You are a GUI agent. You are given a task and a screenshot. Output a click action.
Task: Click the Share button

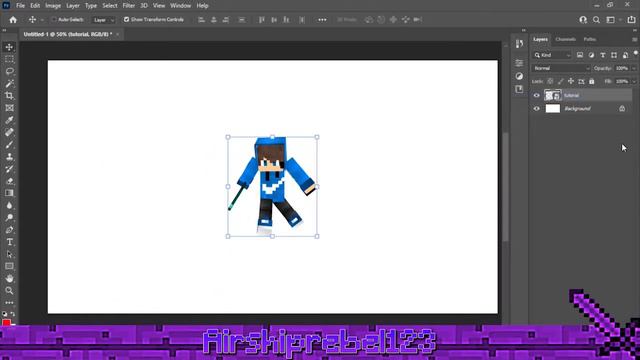631,20
